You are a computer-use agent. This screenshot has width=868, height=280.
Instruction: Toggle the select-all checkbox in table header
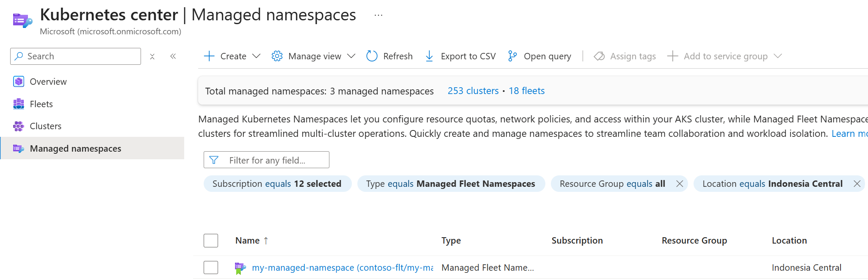pos(211,241)
